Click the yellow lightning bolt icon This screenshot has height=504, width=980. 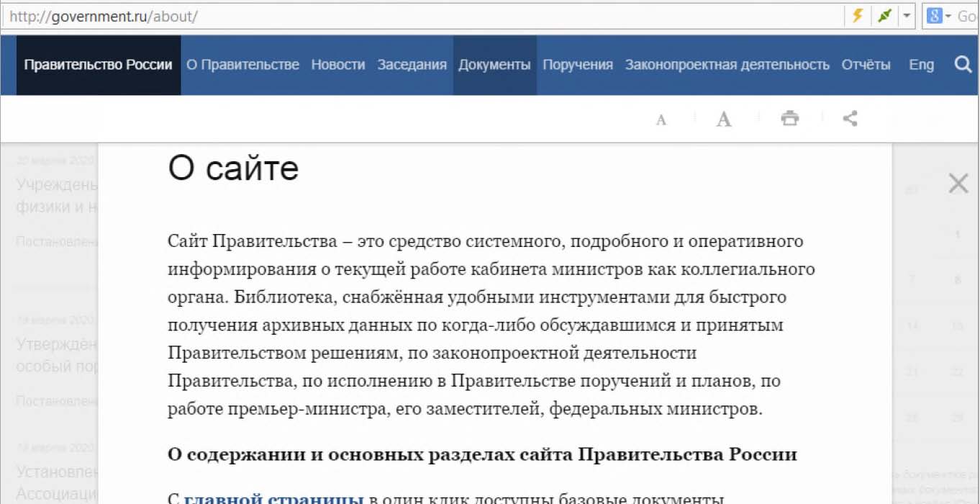857,16
